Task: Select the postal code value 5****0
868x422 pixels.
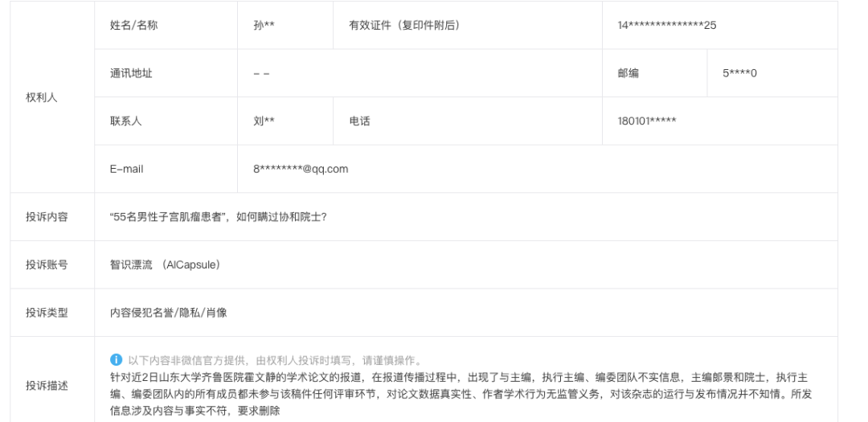Action: 739,73
